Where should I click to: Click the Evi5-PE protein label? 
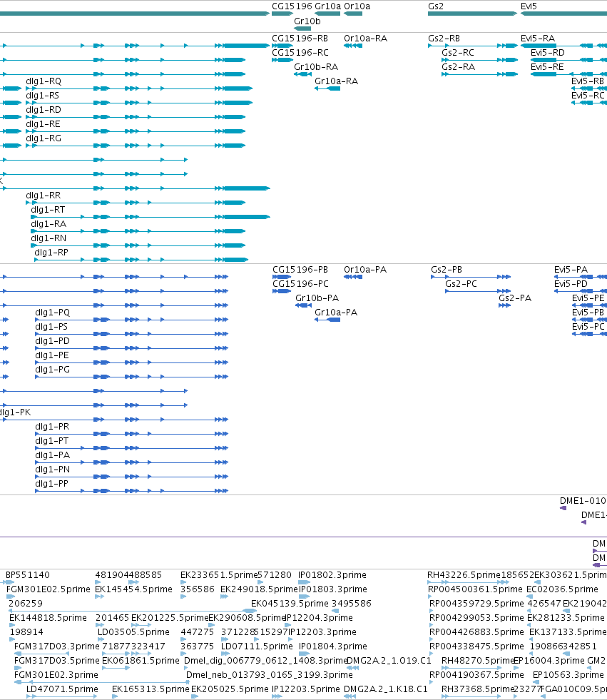click(x=588, y=298)
